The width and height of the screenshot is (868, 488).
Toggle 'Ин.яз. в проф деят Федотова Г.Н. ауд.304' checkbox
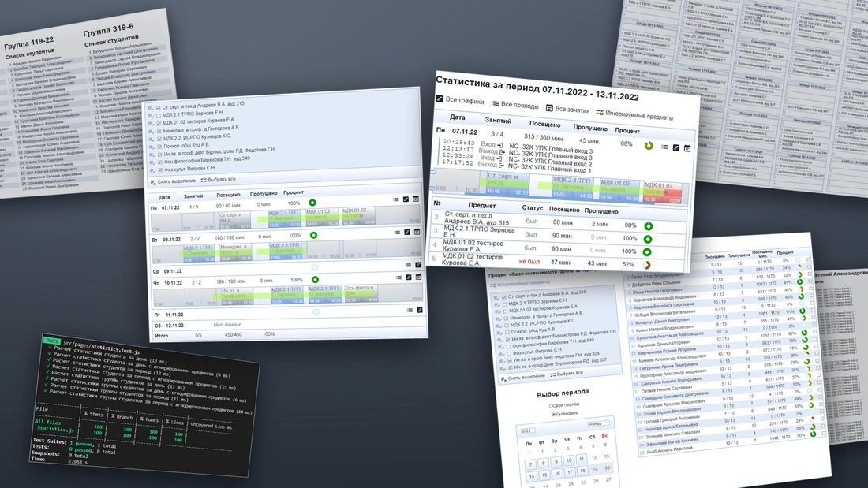coord(510,361)
